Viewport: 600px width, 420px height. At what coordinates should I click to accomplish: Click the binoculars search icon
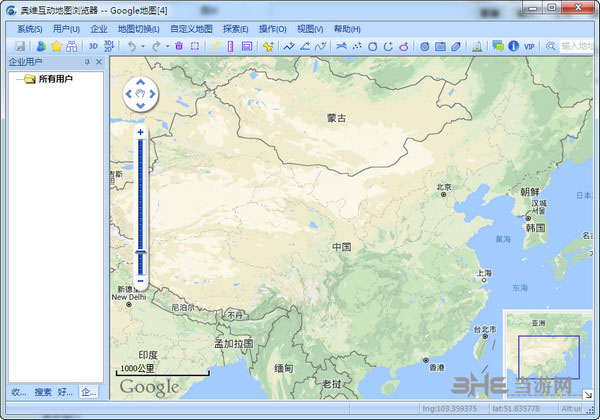click(72, 46)
